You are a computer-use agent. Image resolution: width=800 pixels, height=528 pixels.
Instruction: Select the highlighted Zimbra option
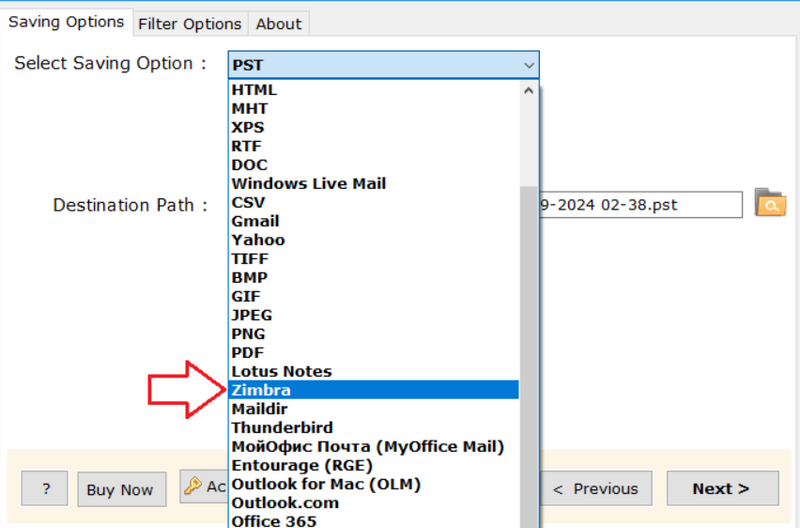374,390
